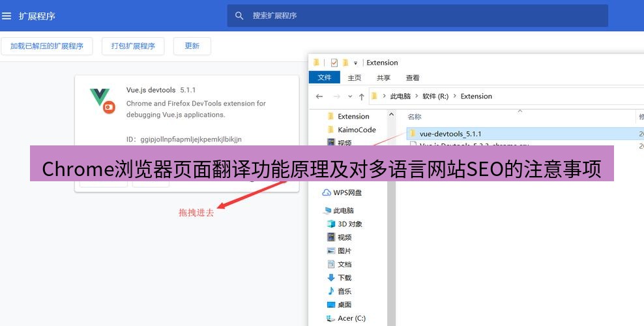644x326 pixels.
Task: Expand the chevron after 软件 (R:) in breadcrumb
Action: click(x=455, y=96)
